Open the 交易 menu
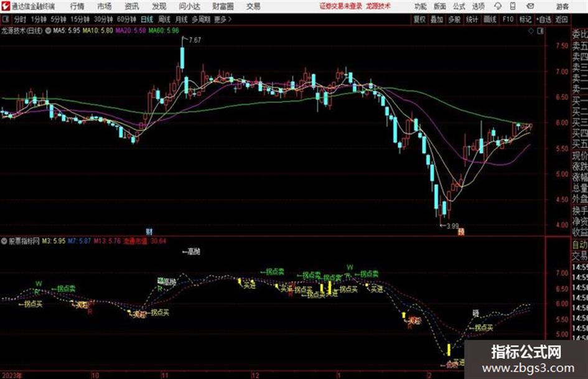Screen dimensions: 588x379 coord(253,6)
